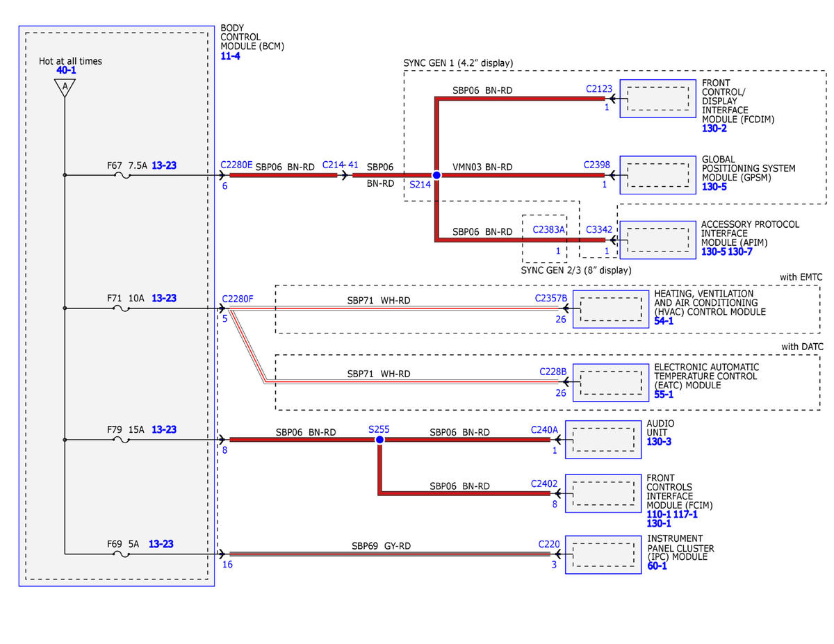Screen dimensions: 834x644
Task: Click the wire label SBP69 GY-RD
Action: tap(381, 546)
